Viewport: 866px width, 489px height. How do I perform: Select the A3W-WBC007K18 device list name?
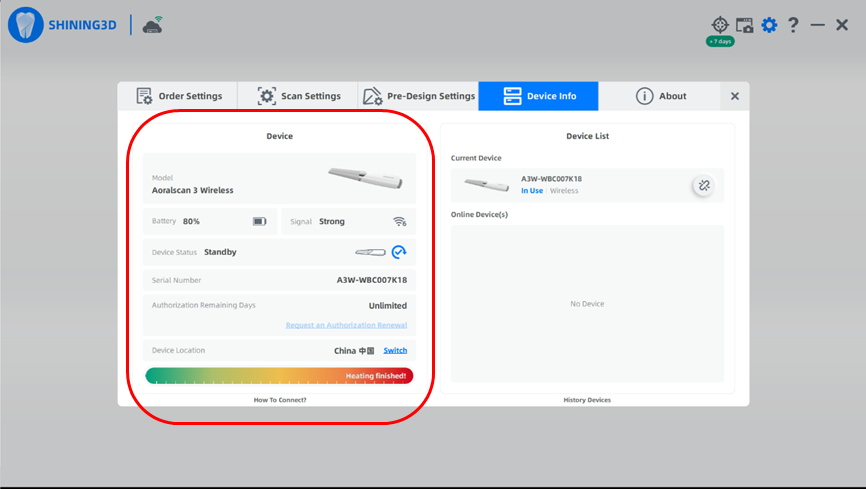pos(551,178)
